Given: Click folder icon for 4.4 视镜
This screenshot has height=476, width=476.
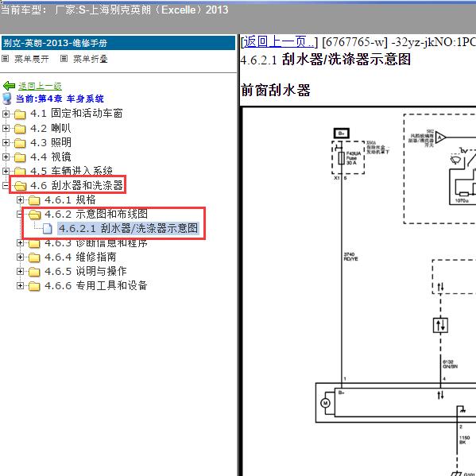Looking at the screenshot, I should pos(20,157).
